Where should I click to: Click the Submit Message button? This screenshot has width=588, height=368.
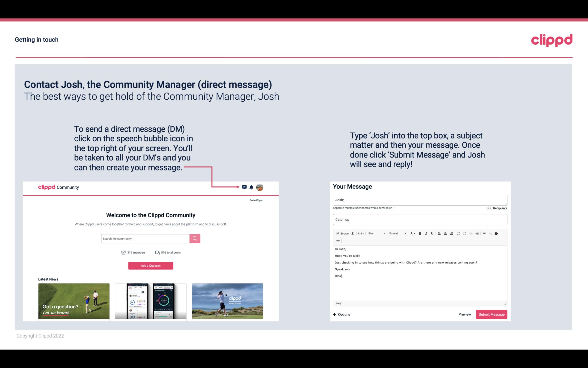coord(491,315)
